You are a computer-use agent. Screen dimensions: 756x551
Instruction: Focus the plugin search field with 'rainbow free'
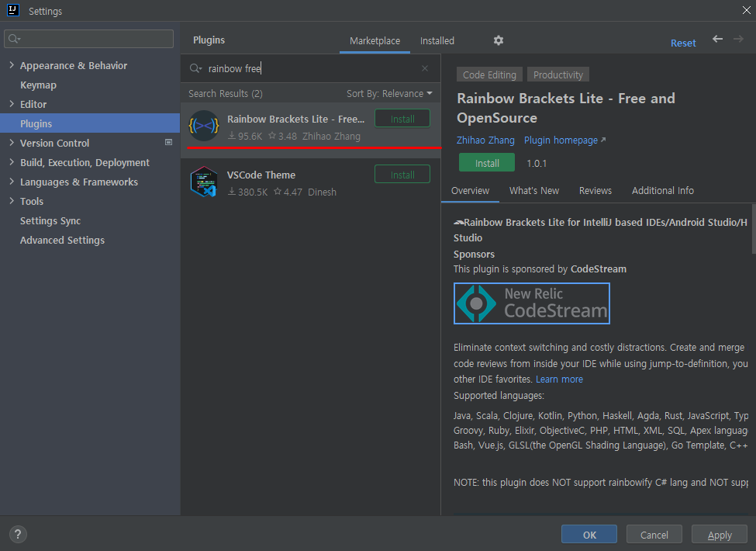click(311, 68)
